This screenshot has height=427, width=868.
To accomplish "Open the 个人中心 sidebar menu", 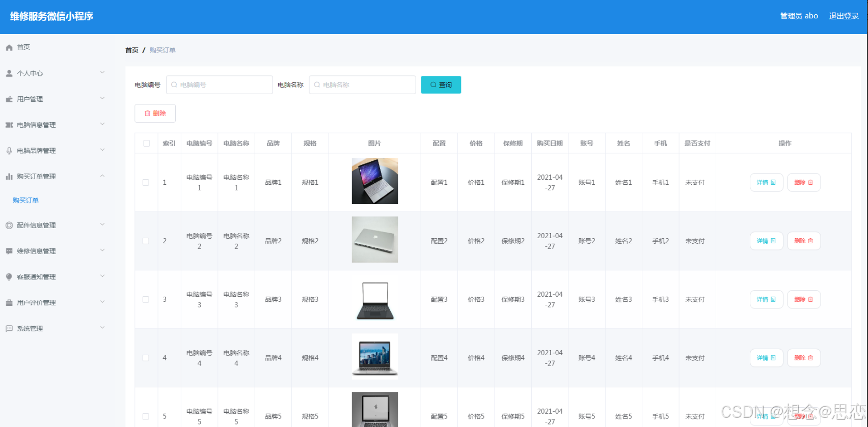I will [56, 73].
